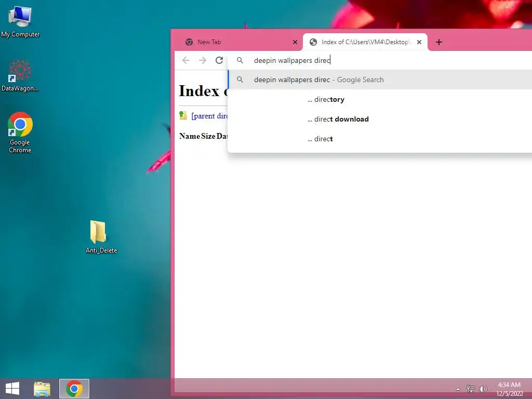Open the Windows Start menu
The width and height of the screenshot is (532, 399).
pos(12,389)
